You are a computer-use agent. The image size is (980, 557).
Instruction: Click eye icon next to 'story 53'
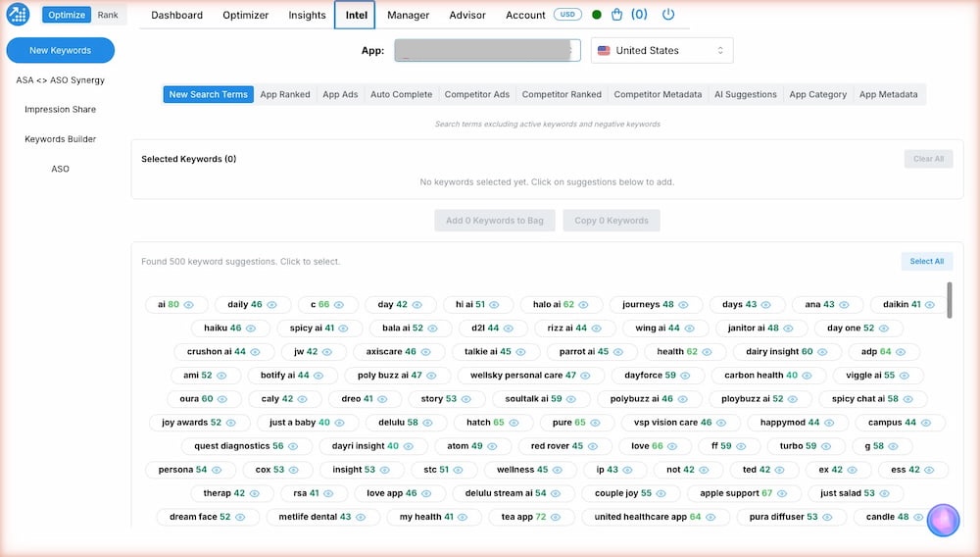[465, 399]
